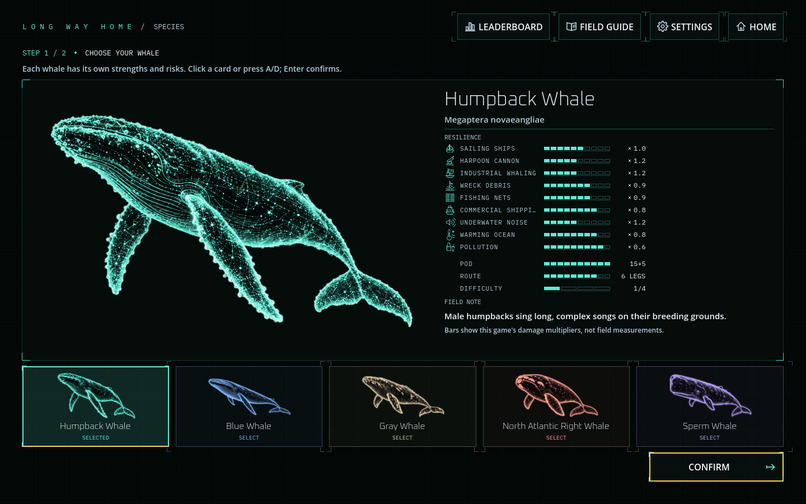This screenshot has height=504, width=806.
Task: Click the Fishing Nets icon
Action: [x=450, y=197]
